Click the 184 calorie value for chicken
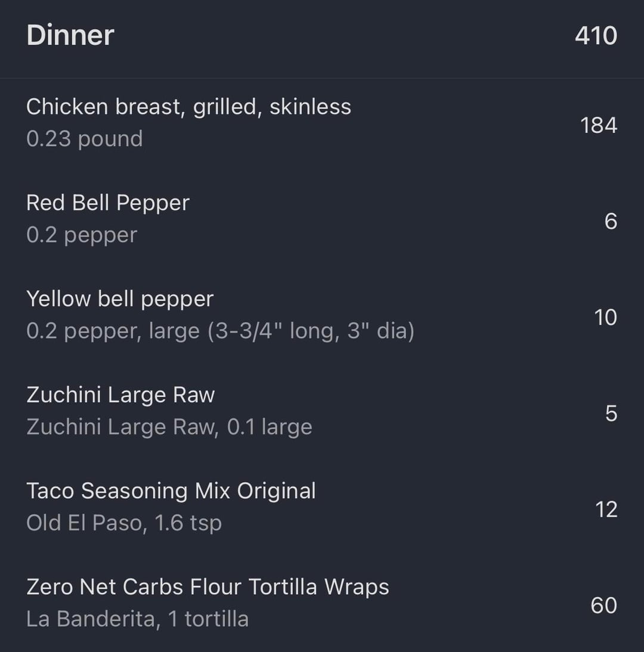Image resolution: width=644 pixels, height=652 pixels. [x=599, y=125]
